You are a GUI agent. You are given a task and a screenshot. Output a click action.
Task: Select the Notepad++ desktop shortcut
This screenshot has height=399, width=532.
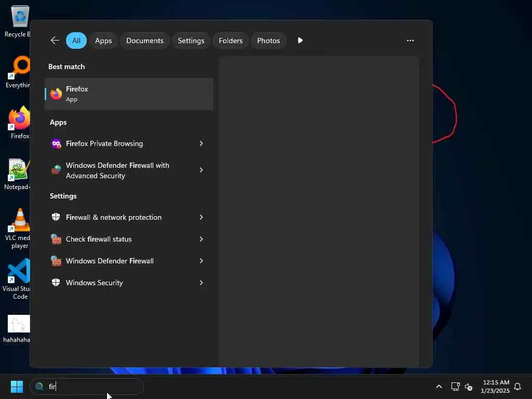[x=18, y=174]
